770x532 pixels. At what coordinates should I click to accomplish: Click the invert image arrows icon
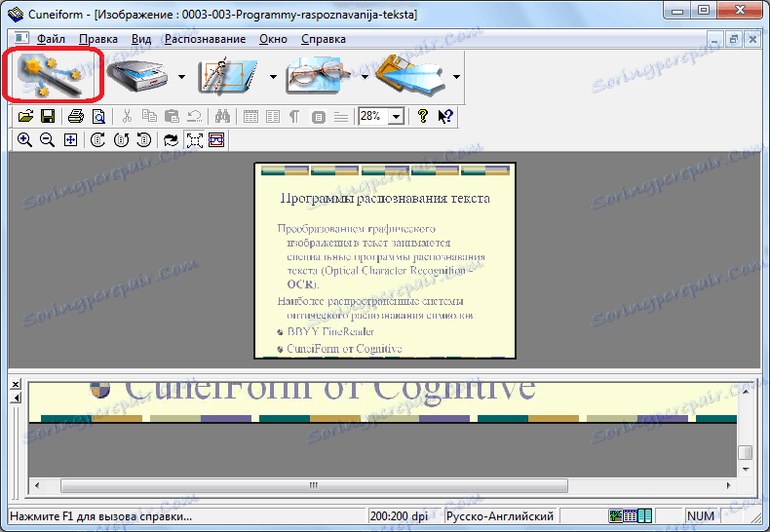(171, 140)
